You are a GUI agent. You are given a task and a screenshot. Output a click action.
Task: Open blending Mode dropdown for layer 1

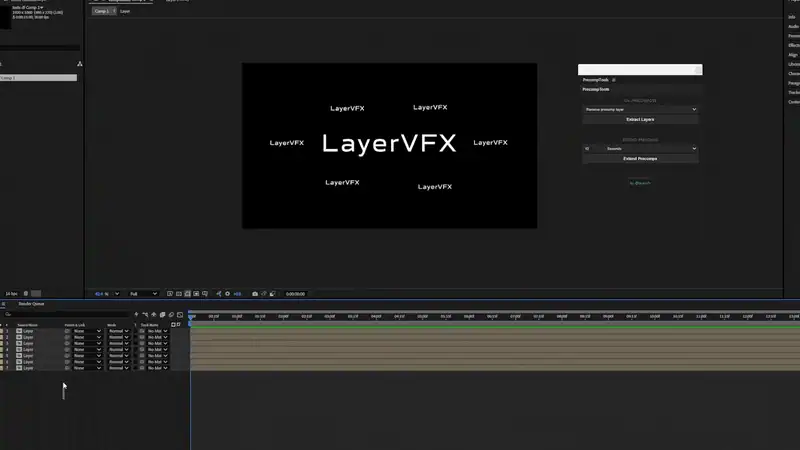pos(118,331)
